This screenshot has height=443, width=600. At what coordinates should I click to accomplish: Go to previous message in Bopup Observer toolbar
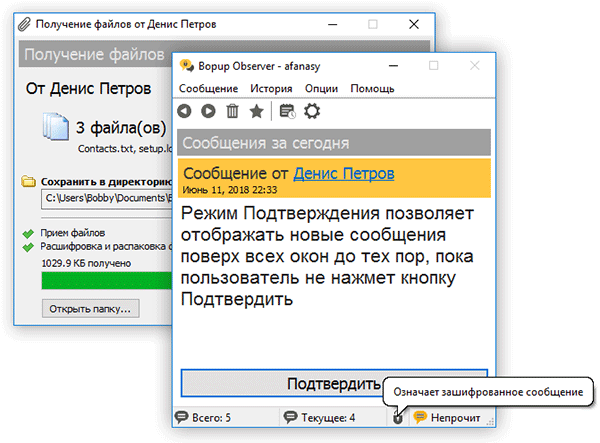(184, 111)
